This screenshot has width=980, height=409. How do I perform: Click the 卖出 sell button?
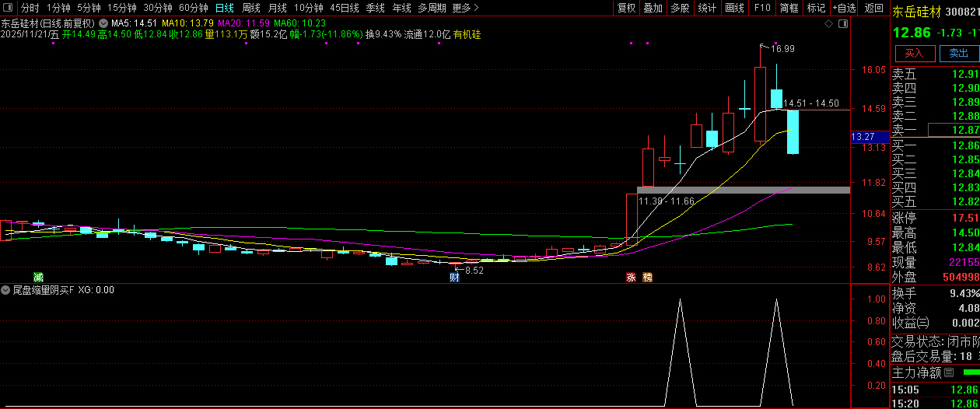pos(959,53)
